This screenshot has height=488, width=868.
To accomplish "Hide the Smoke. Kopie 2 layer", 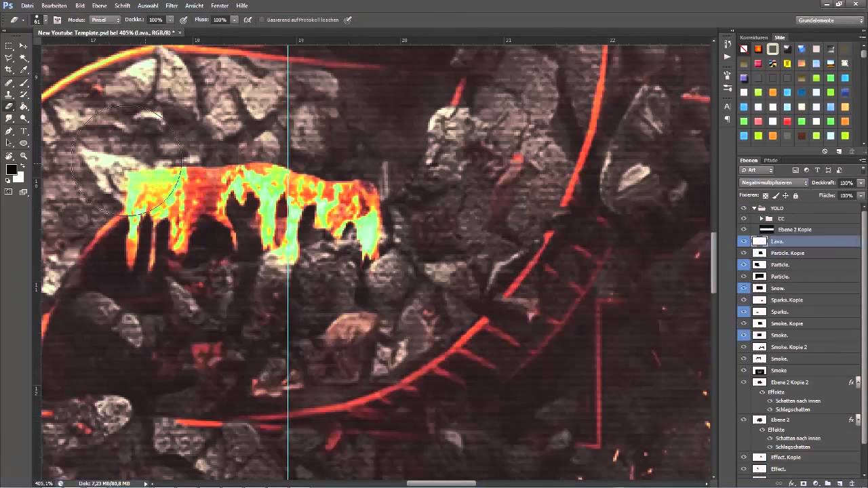I will tap(744, 347).
